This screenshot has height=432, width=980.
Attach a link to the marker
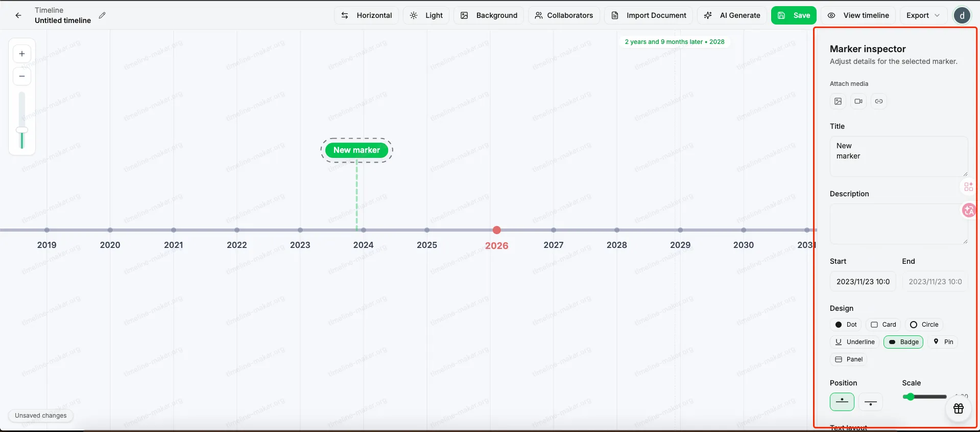[879, 101]
